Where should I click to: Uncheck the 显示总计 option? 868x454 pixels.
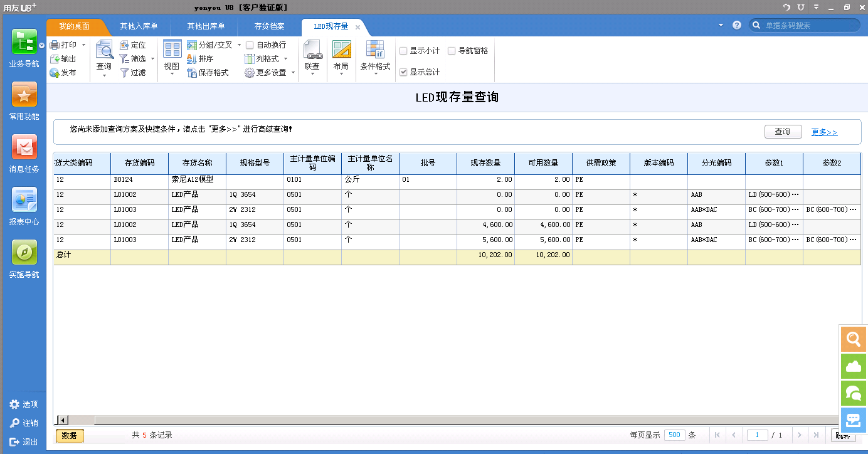(x=404, y=71)
